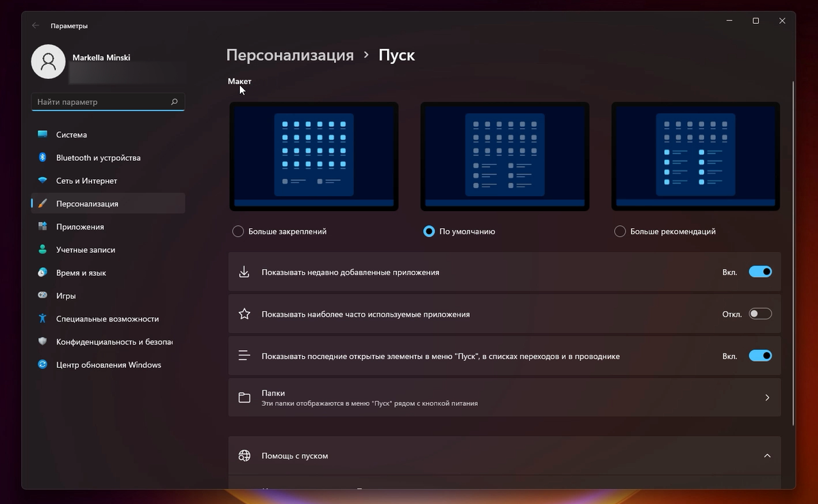Open the Папки settings via its chevron
This screenshot has height=504, width=818.
tap(767, 397)
